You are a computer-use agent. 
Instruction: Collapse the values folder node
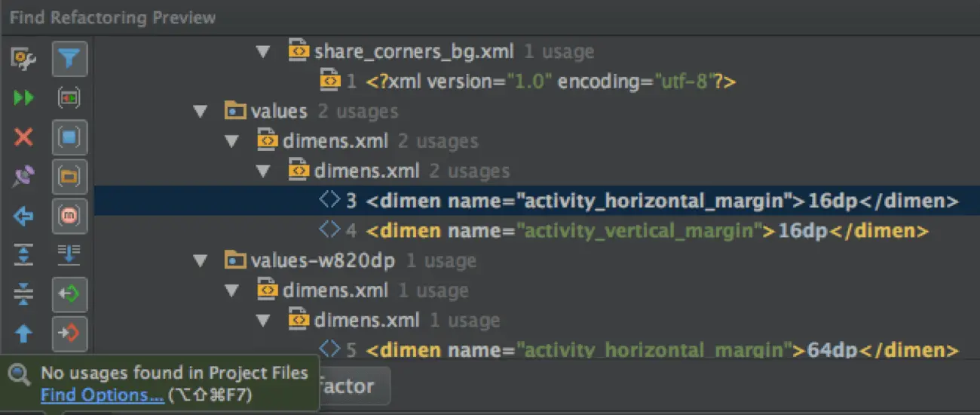pos(201,112)
